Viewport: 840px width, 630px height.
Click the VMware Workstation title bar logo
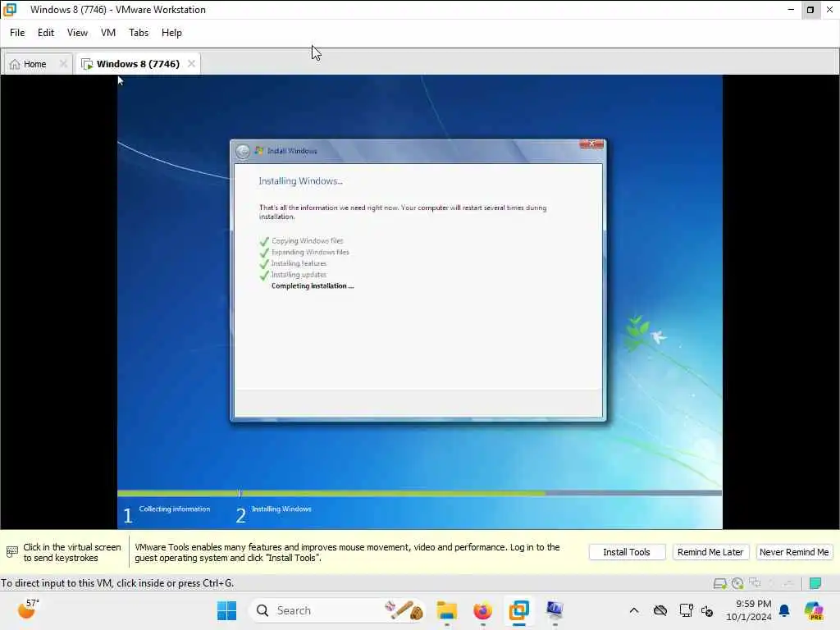tap(10, 10)
